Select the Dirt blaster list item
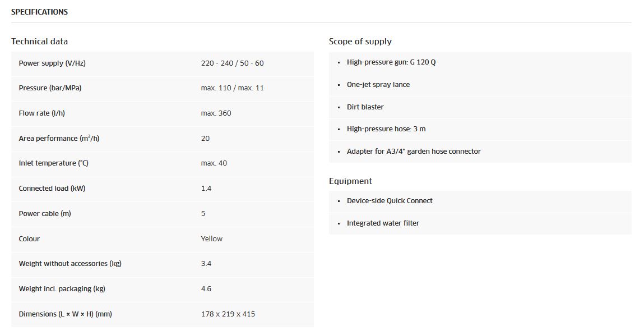 pos(365,107)
